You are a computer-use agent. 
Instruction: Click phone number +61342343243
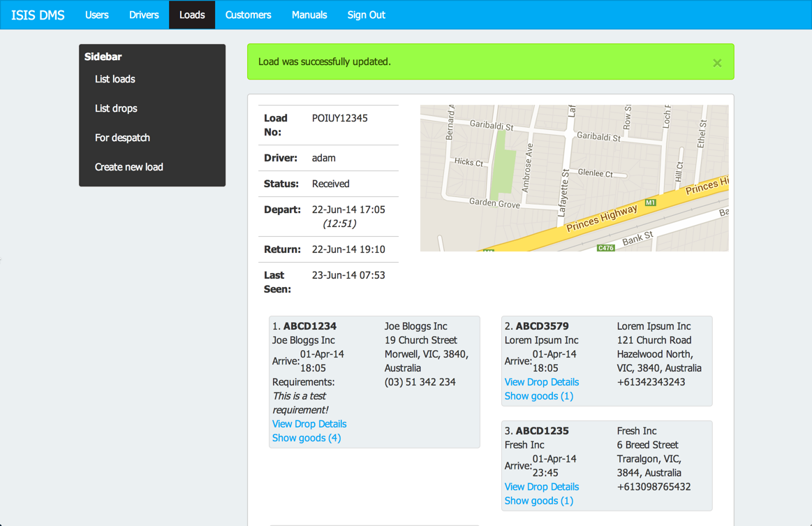tap(651, 382)
